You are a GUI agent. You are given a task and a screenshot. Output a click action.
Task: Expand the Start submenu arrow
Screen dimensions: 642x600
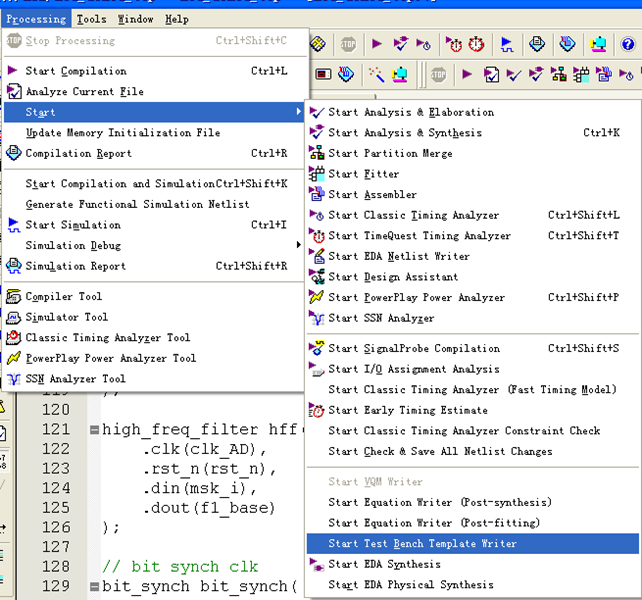click(x=298, y=111)
